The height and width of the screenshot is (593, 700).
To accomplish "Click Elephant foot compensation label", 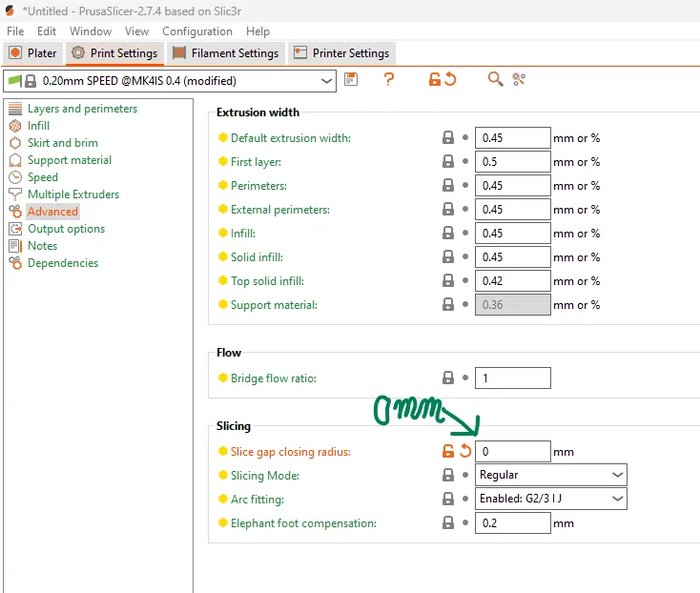I will 303,523.
